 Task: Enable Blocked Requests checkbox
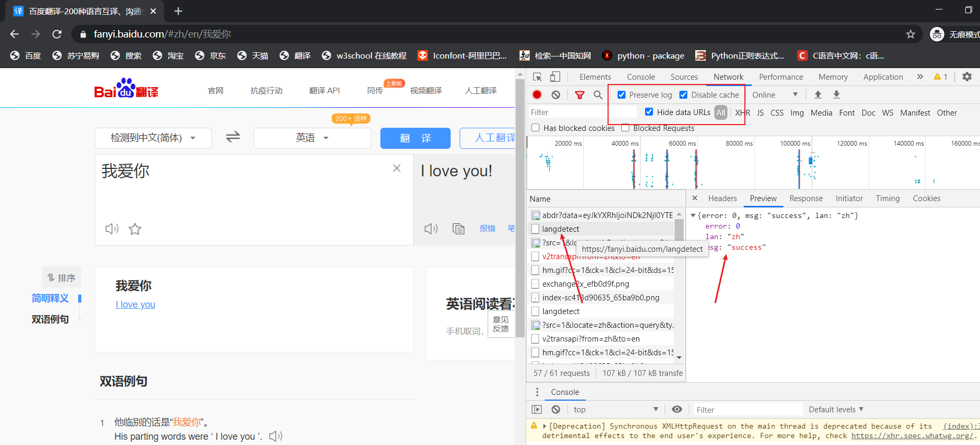coord(626,128)
